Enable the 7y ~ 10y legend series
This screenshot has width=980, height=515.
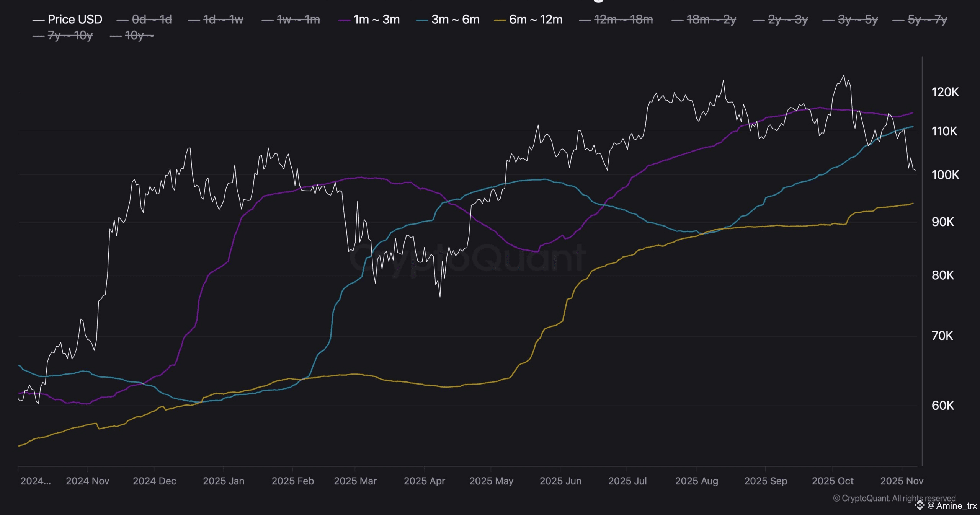[70, 36]
